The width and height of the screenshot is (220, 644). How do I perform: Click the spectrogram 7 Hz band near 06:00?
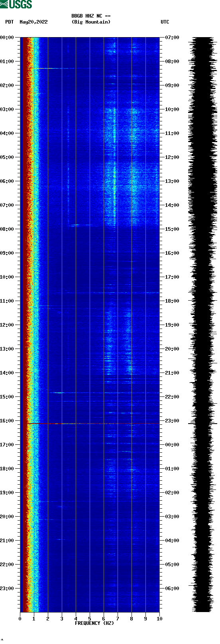[x=115, y=181]
